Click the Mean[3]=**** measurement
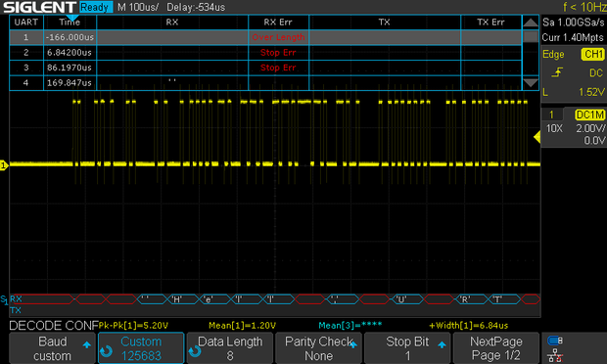Screen dimensions: 607x364 [x=350, y=326]
